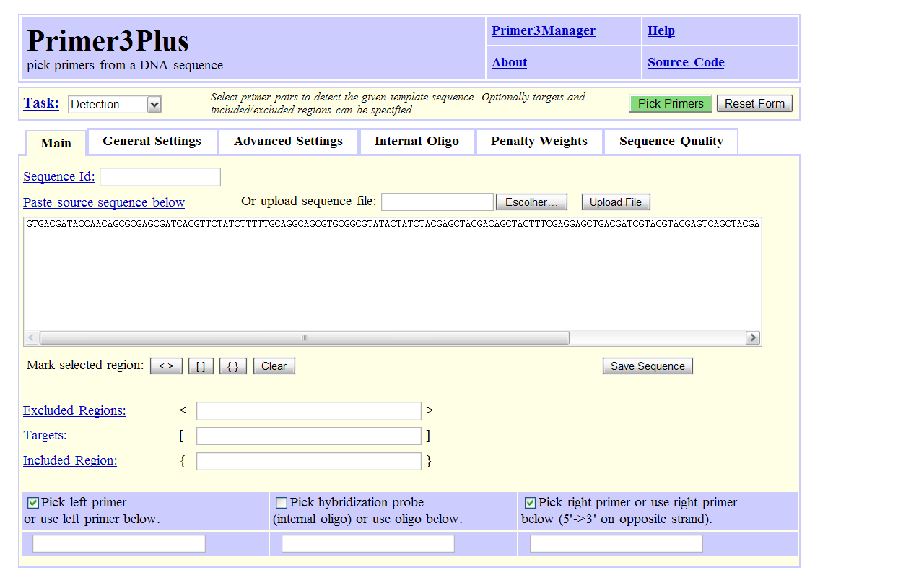Focus the left primer sequence input
Image resolution: width=924 pixels, height=578 pixels.
coord(119,544)
